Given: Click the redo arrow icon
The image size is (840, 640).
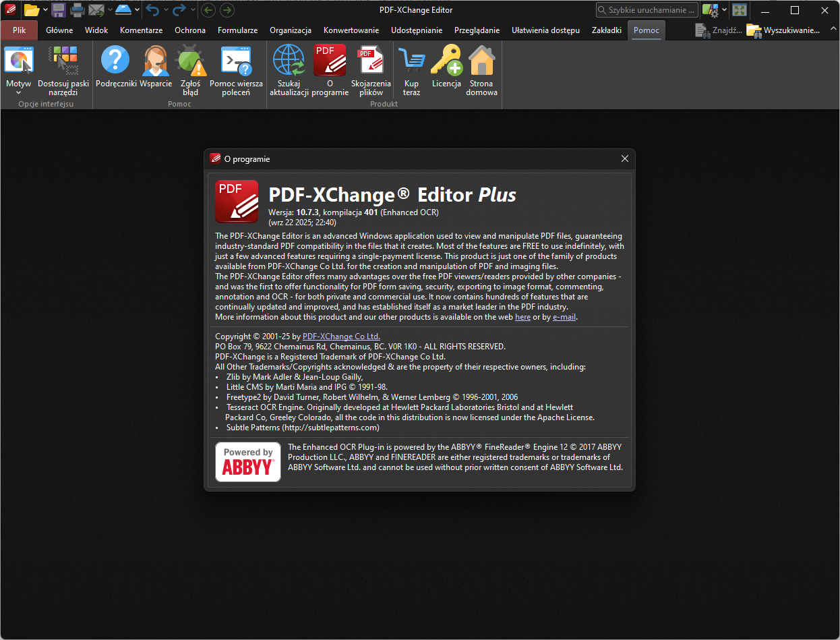Looking at the screenshot, I should pyautogui.click(x=179, y=9).
